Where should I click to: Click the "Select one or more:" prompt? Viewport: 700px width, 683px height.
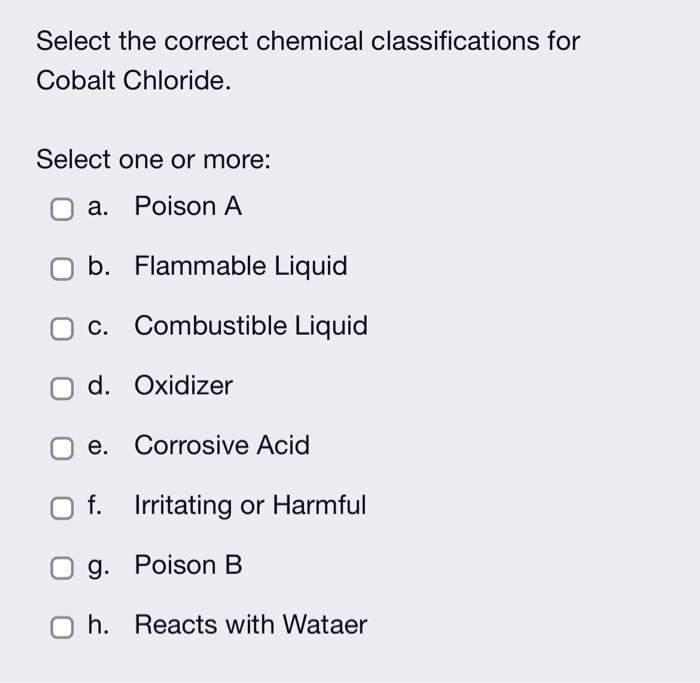pos(153,160)
